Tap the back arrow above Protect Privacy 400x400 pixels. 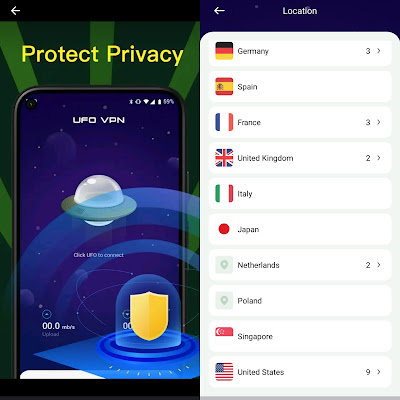[x=15, y=11]
